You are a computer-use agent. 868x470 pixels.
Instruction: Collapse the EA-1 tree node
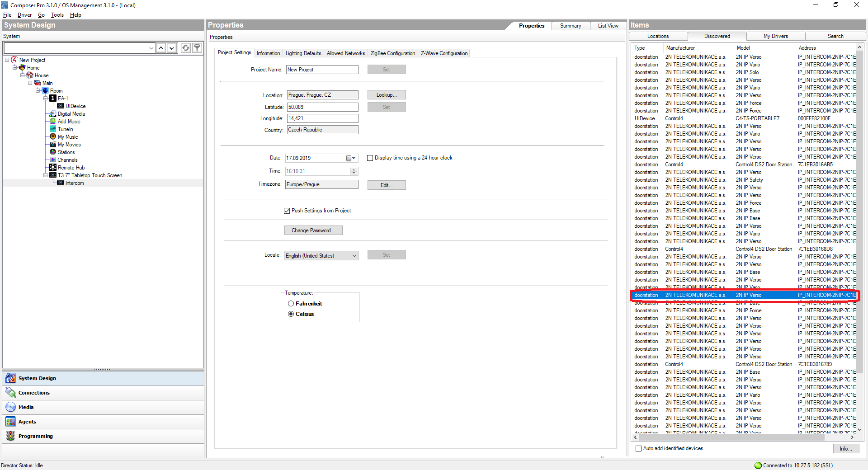pos(45,99)
